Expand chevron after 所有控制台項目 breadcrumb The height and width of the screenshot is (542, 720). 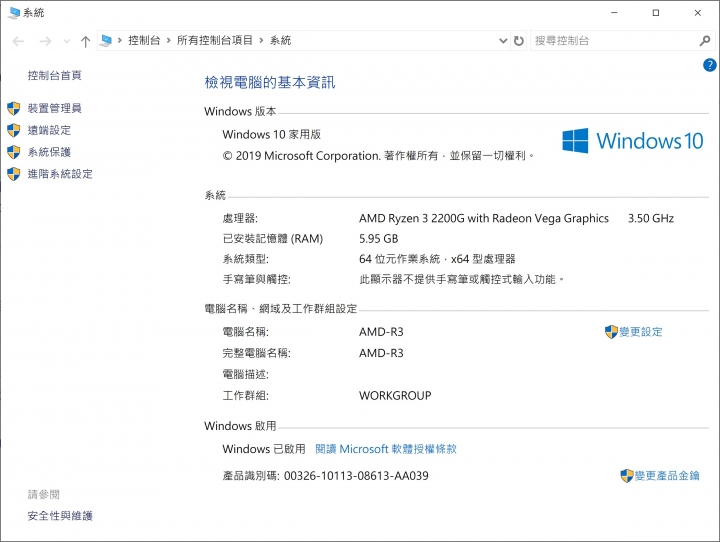click(261, 40)
